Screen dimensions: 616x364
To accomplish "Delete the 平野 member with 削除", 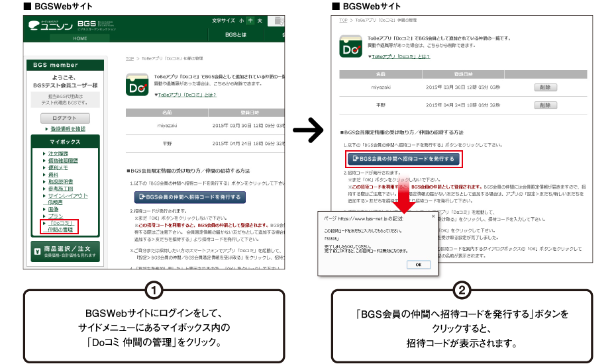I will click(545, 105).
